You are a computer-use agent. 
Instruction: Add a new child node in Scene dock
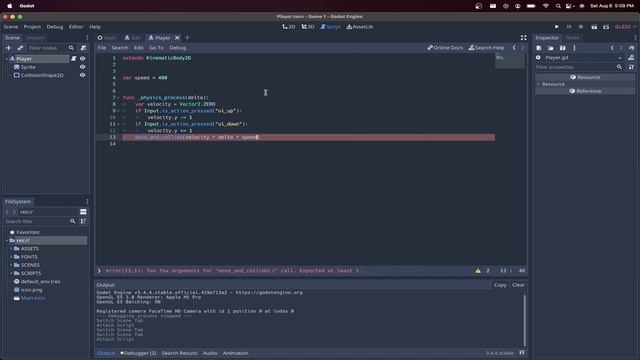pos(8,48)
